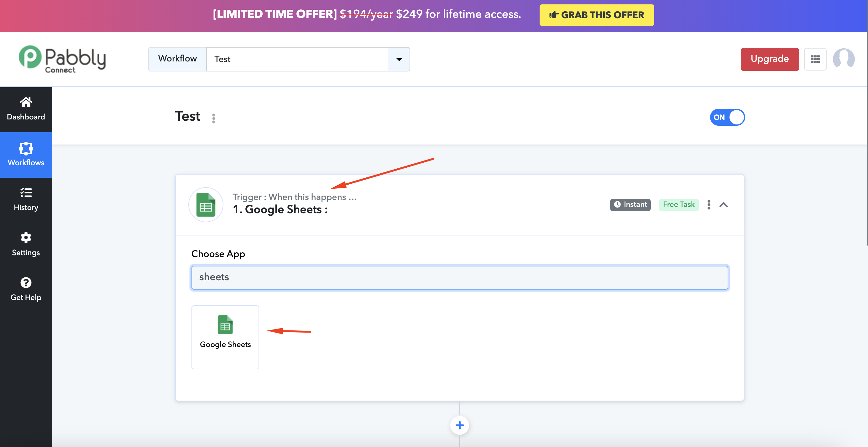Select the Google Sheets app tile

pos(225,337)
